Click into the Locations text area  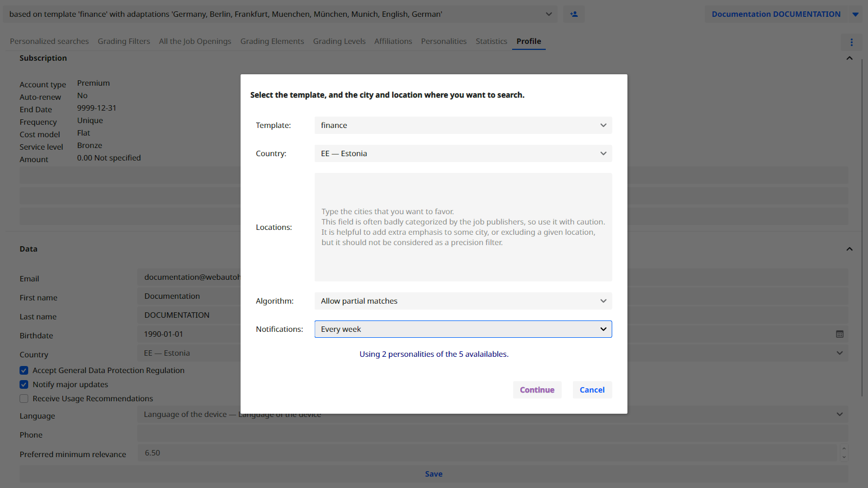pos(463,227)
